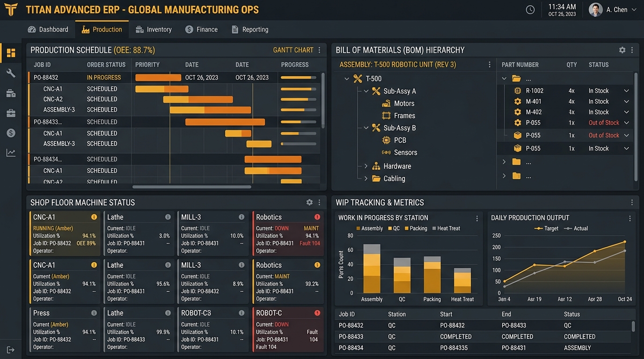Click the dollar coin icon in the sidebar
The width and height of the screenshot is (644, 359).
pos(11,133)
